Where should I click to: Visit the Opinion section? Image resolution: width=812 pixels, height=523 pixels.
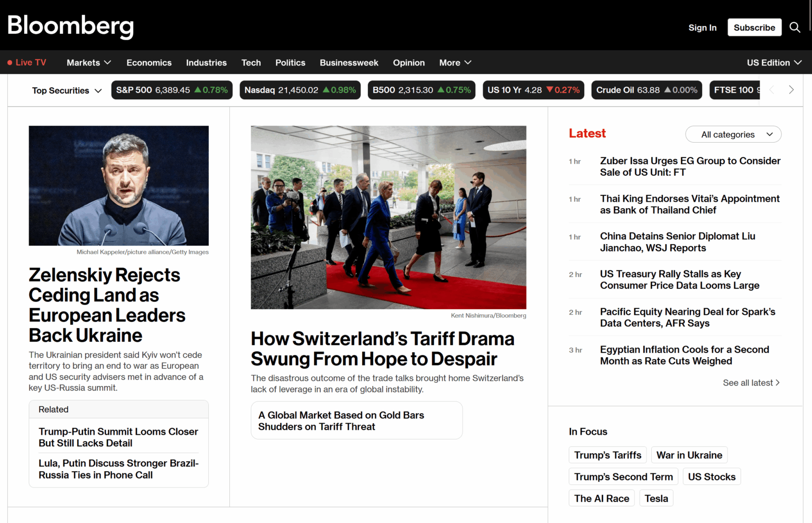click(x=409, y=62)
